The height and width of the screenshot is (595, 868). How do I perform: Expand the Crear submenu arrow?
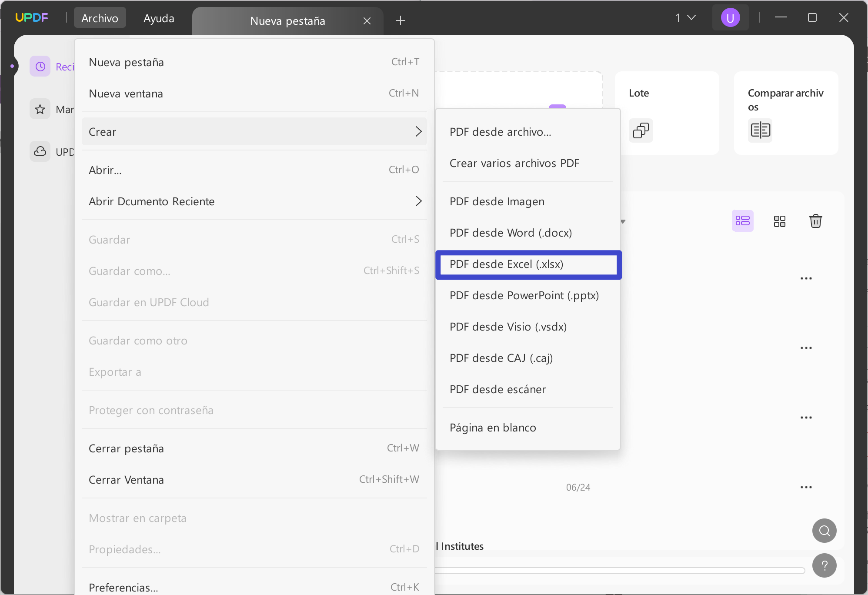[x=418, y=131]
